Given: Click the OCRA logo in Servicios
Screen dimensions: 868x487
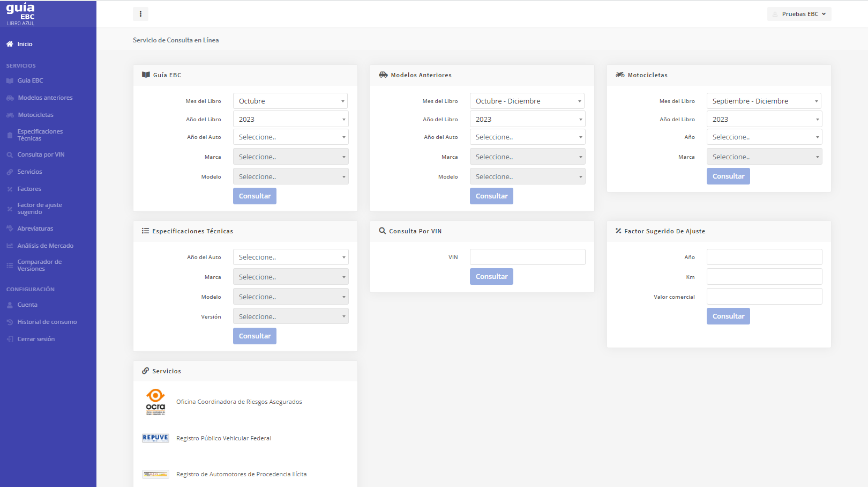Looking at the screenshot, I should coord(155,402).
